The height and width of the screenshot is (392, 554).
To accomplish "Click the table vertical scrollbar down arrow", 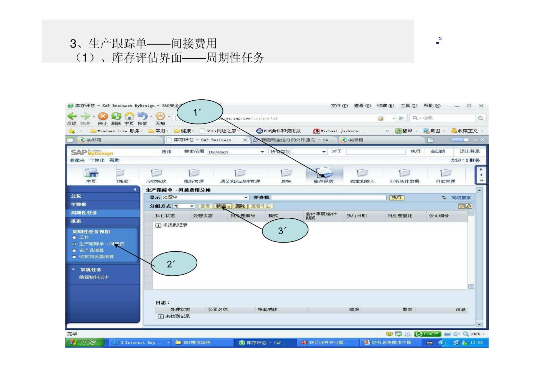I will [471, 286].
